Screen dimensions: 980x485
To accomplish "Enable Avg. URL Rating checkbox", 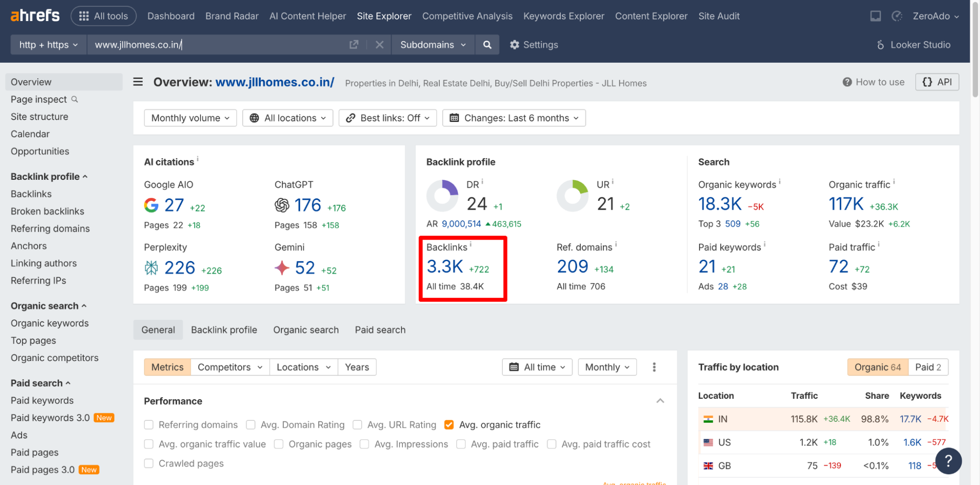I will [357, 425].
